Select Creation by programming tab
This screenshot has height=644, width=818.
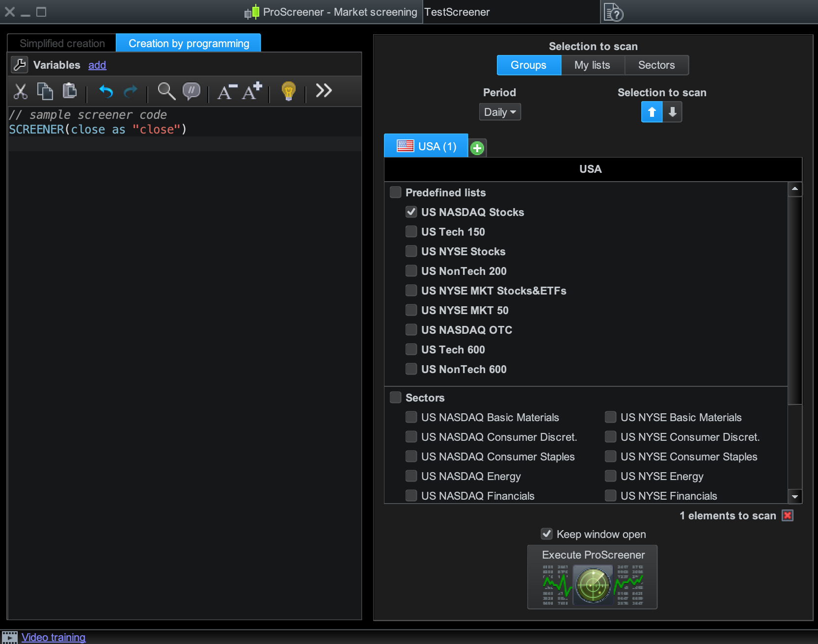click(189, 43)
